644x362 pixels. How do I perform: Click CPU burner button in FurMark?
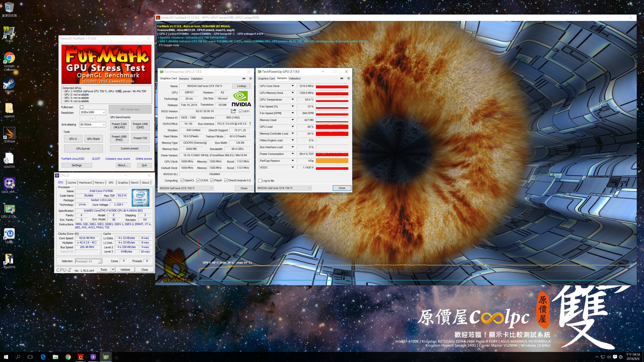pyautogui.click(x=83, y=148)
